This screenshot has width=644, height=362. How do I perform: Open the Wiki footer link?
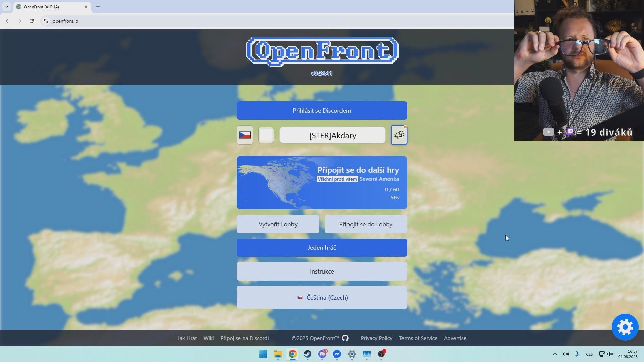pyautogui.click(x=208, y=338)
